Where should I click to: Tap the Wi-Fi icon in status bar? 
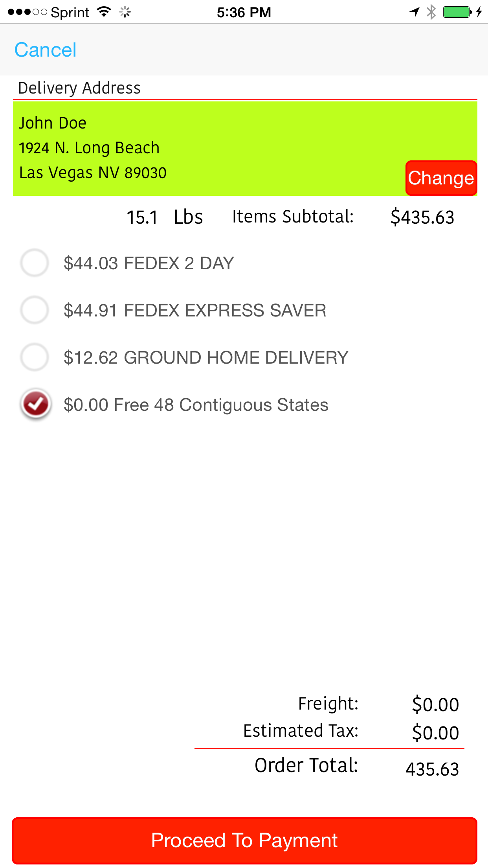(104, 12)
